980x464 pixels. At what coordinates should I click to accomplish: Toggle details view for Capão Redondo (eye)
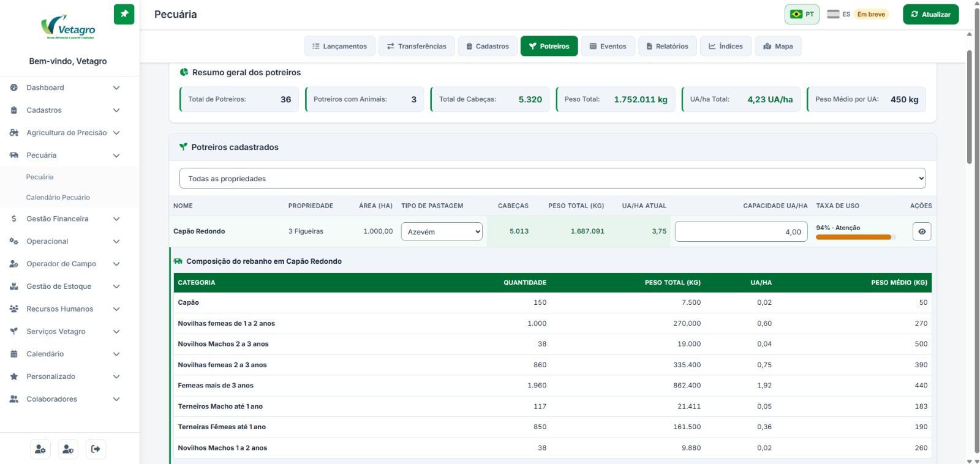click(922, 231)
